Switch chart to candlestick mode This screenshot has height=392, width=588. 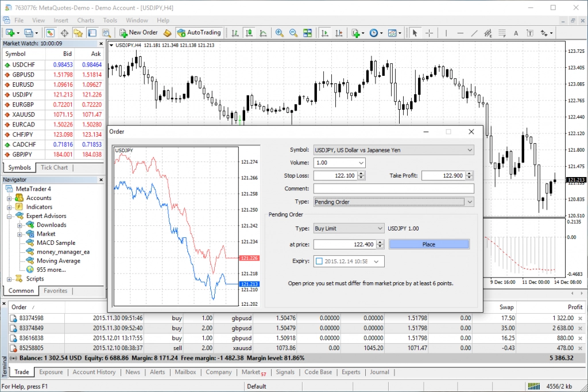(x=249, y=33)
